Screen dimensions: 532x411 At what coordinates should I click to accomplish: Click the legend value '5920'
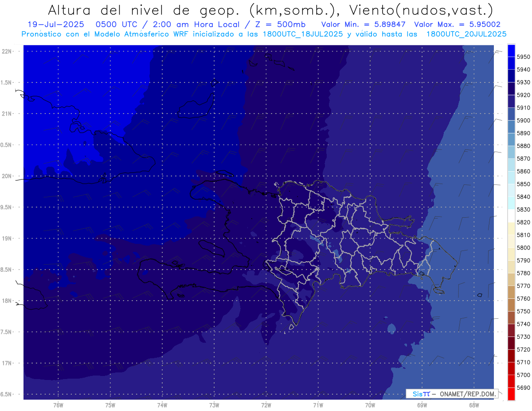coord(524,95)
